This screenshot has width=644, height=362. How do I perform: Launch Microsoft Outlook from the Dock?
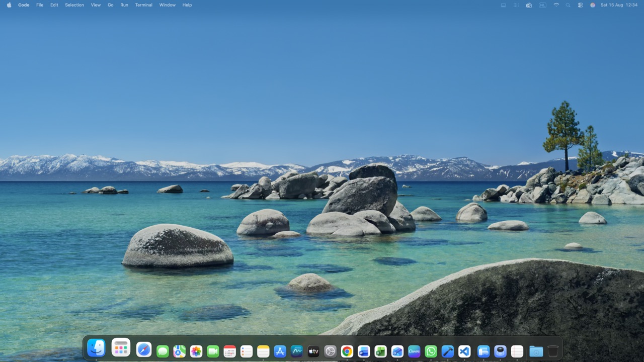[x=397, y=351]
